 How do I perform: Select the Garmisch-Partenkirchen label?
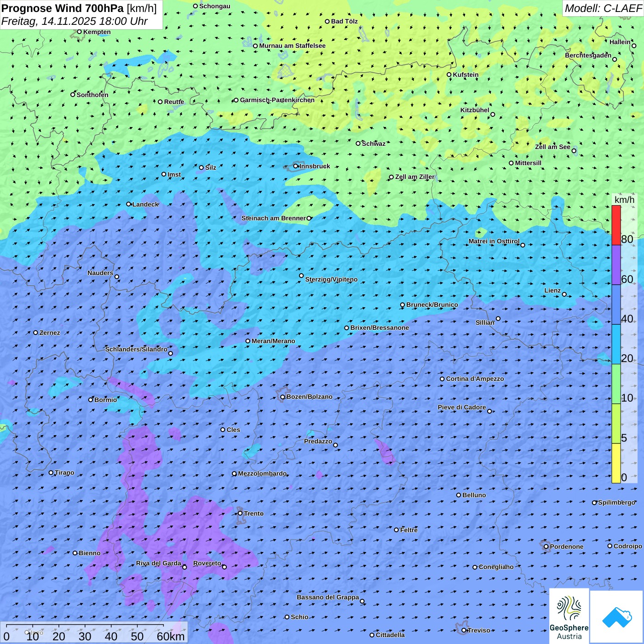[277, 100]
